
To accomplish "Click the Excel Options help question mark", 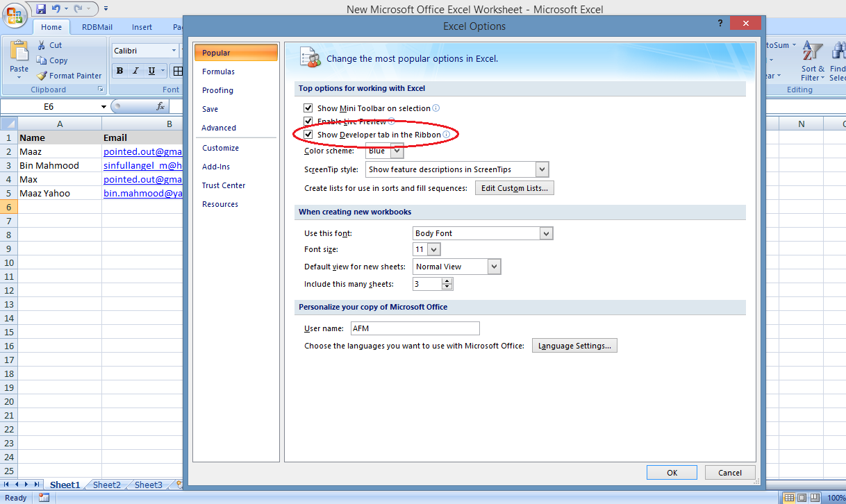I will 720,24.
